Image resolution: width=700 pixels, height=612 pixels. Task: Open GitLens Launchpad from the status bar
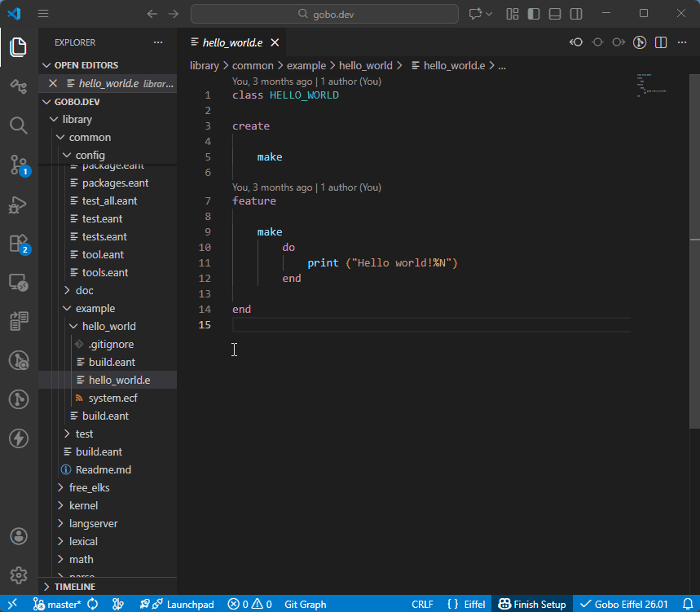176,604
